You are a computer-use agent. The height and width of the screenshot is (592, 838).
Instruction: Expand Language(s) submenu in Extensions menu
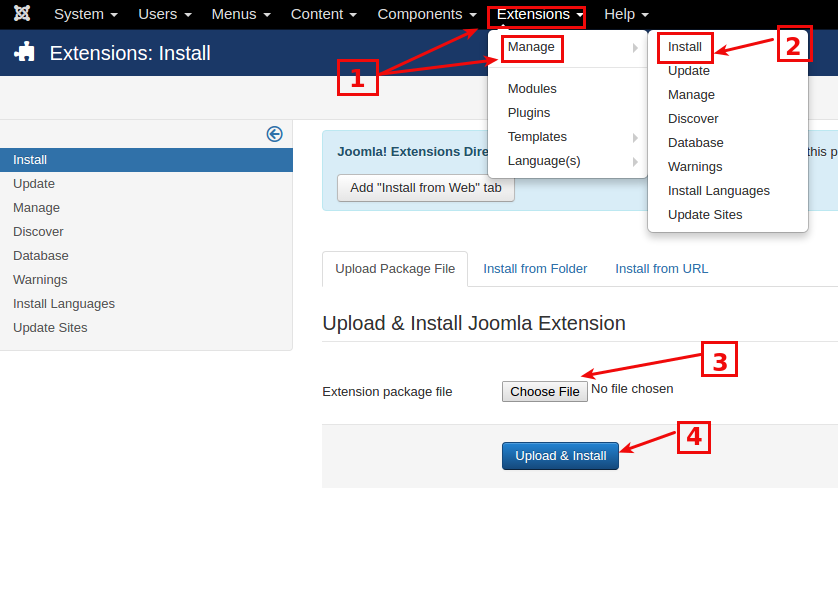click(568, 161)
